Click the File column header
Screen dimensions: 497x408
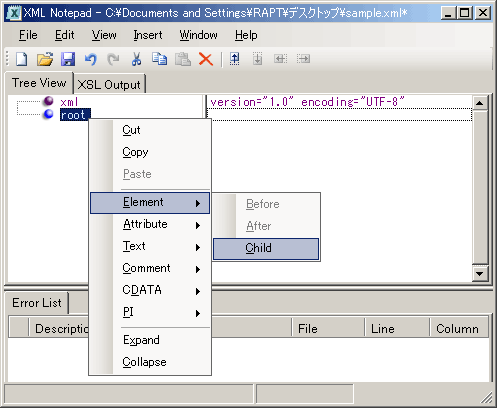coord(328,329)
